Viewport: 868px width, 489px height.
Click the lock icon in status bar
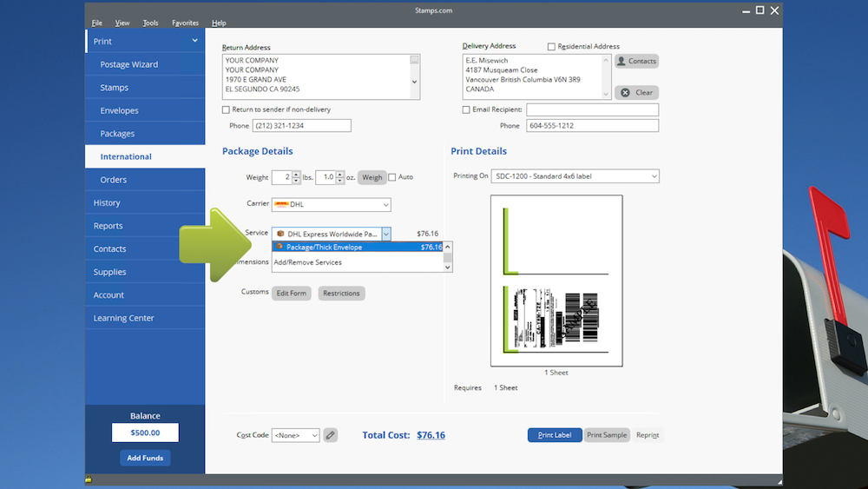(89, 479)
